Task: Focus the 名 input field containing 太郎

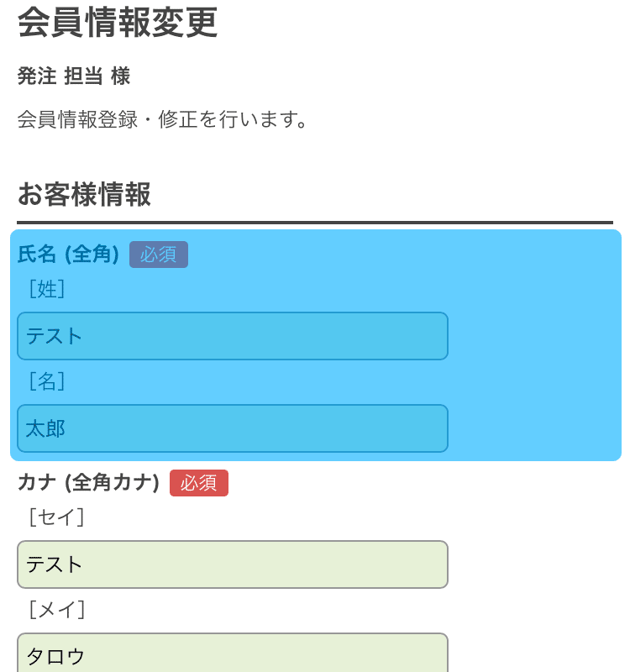Action: 232,428
